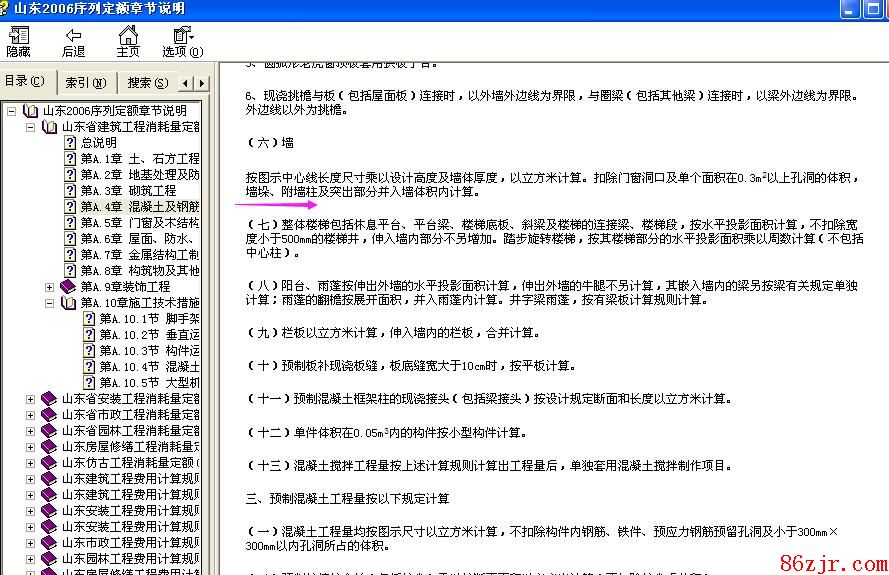This screenshot has height=575, width=889.
Task: Go back using the 后退 arrow icon
Action: click(x=73, y=42)
